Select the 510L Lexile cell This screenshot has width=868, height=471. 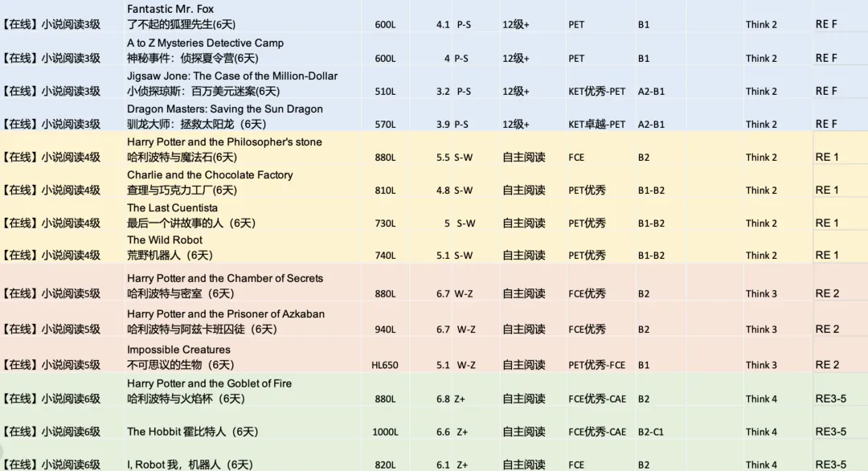(x=385, y=92)
